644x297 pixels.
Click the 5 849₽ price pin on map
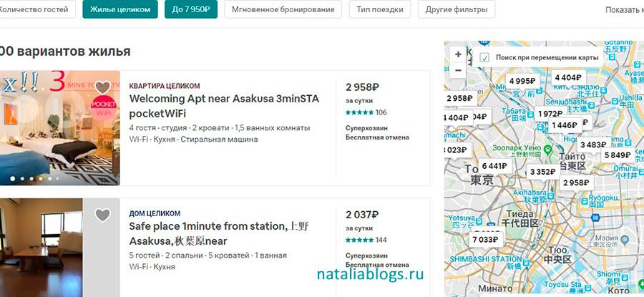[x=617, y=155]
